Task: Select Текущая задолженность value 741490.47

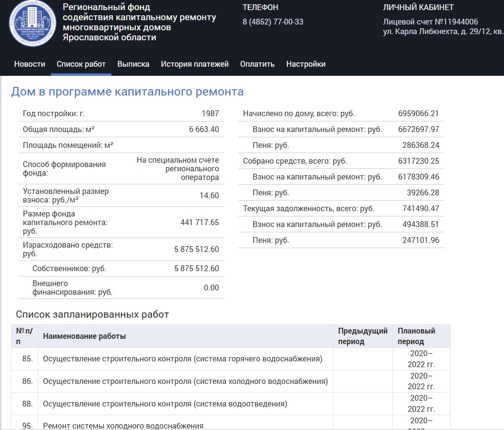Action: pyautogui.click(x=421, y=208)
